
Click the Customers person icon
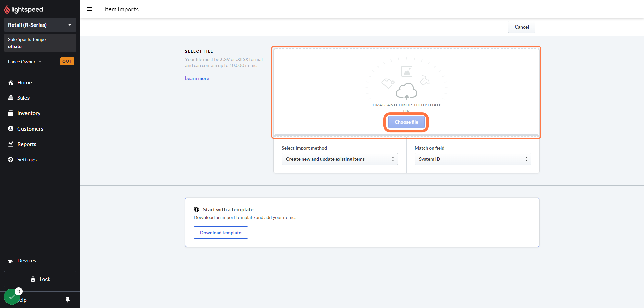[11, 129]
